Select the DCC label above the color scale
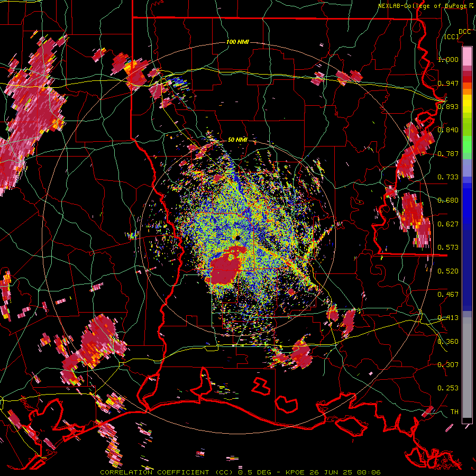Viewport: 476px width, 476px height. (464, 32)
